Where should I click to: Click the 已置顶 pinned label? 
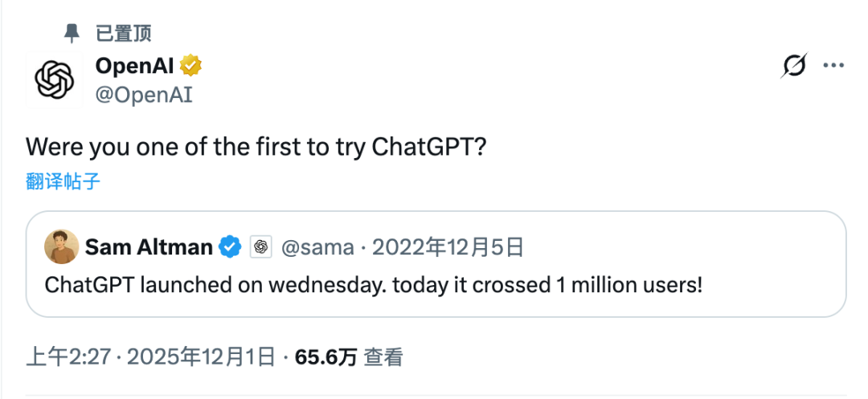tap(124, 33)
